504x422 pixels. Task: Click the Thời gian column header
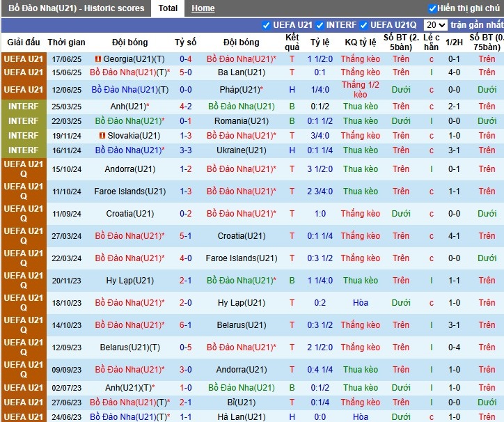point(67,42)
